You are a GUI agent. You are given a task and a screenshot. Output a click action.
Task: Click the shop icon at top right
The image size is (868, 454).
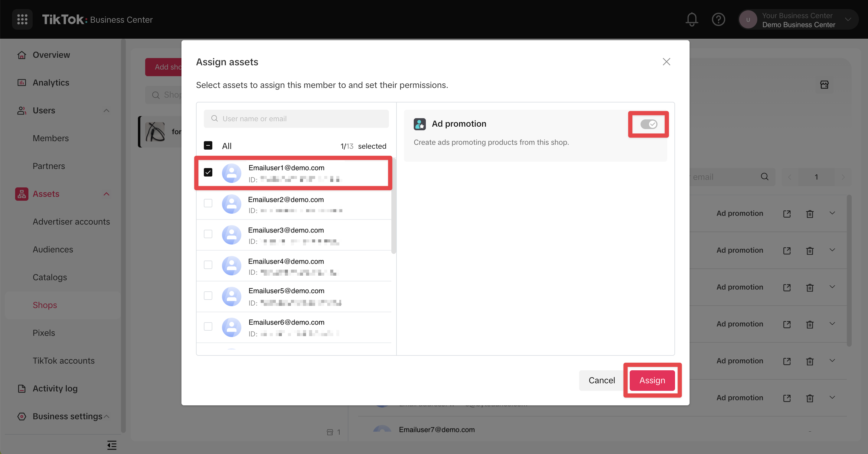point(824,85)
